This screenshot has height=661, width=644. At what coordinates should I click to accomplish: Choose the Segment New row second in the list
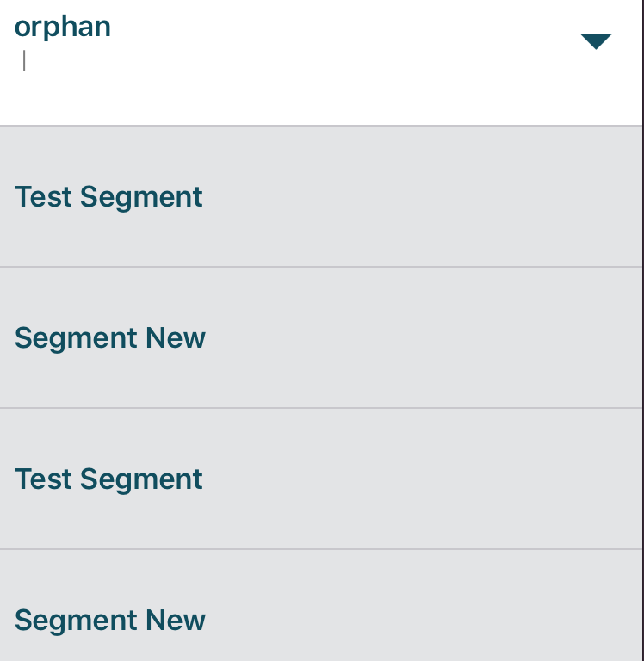pyautogui.click(x=110, y=338)
